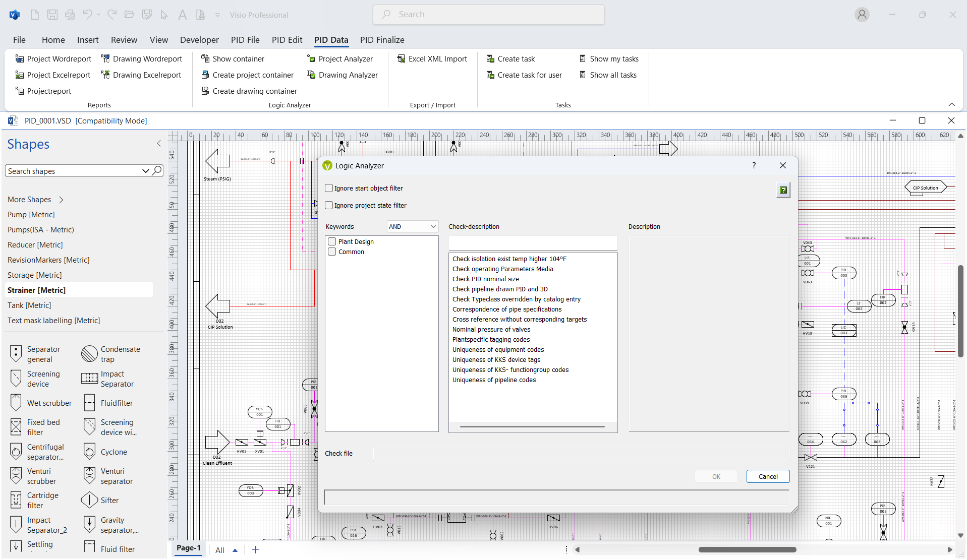The width and height of the screenshot is (967, 560).
Task: Check the Common keyword
Action: pos(332,252)
